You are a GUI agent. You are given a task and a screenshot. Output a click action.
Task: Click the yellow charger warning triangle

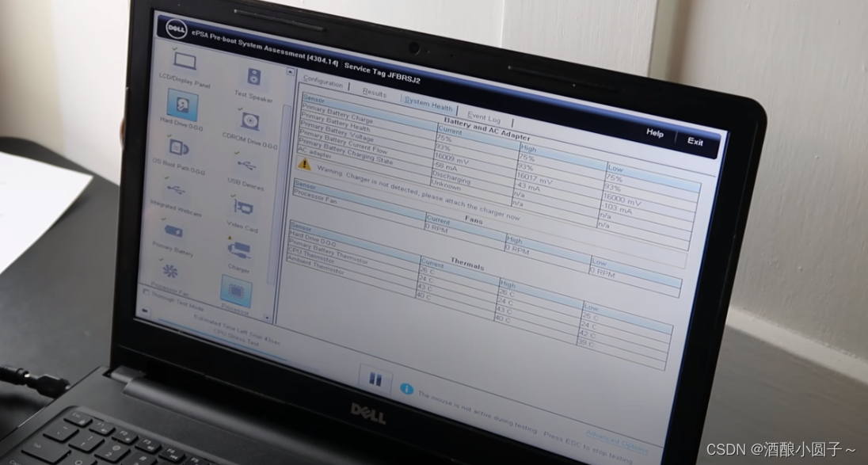point(304,164)
